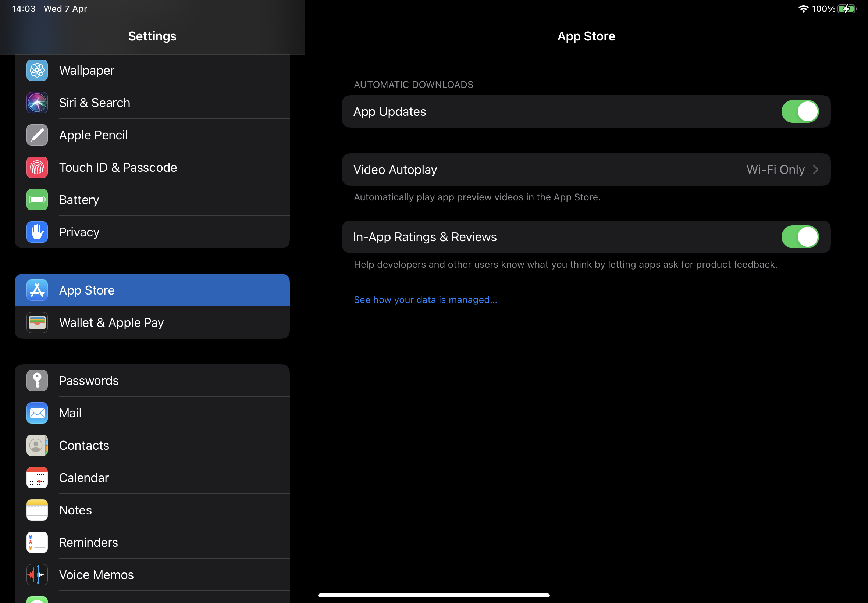The height and width of the screenshot is (603, 868).
Task: Open Notes settings
Action: [x=152, y=510]
